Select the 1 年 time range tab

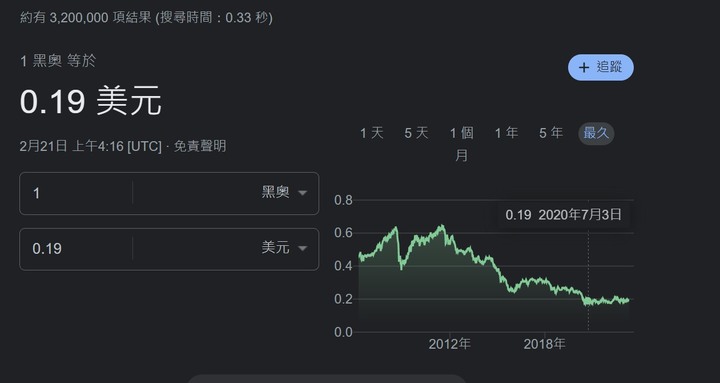point(506,133)
